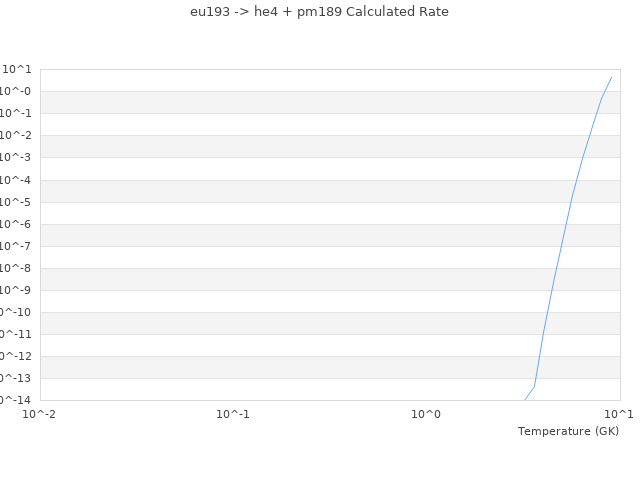Click the 10^-6 y-axis tick label
The image size is (640, 480).
coord(16,224)
